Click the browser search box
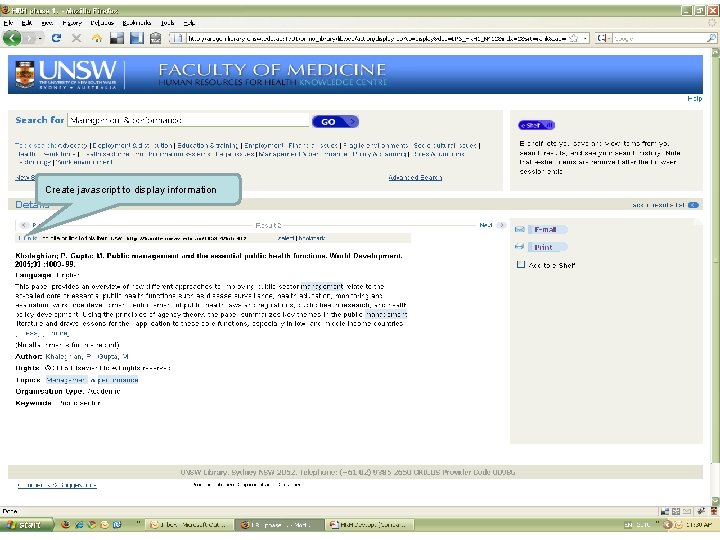Screen dimensions: 720x540 click(659, 39)
